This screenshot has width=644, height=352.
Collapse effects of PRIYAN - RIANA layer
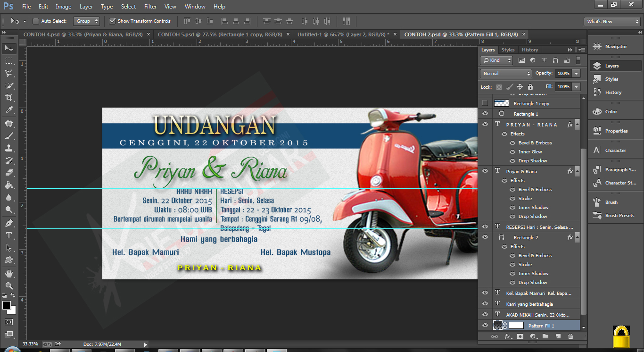pos(577,125)
